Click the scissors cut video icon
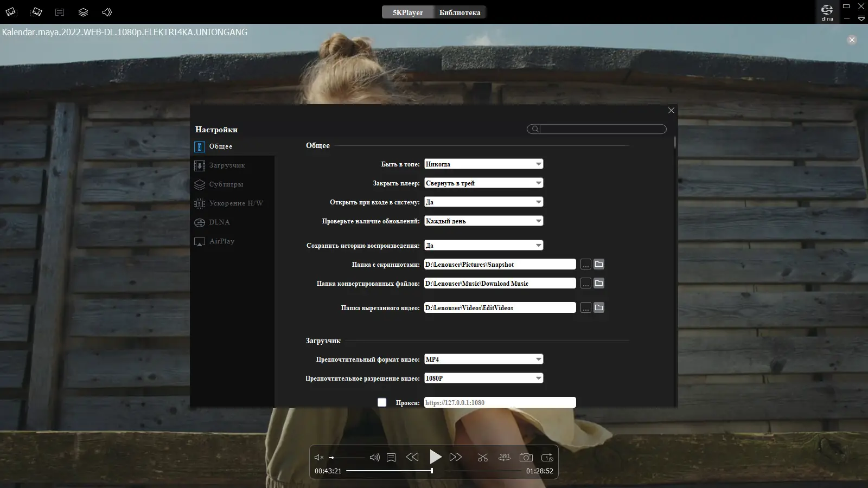The width and height of the screenshot is (868, 488). (483, 457)
